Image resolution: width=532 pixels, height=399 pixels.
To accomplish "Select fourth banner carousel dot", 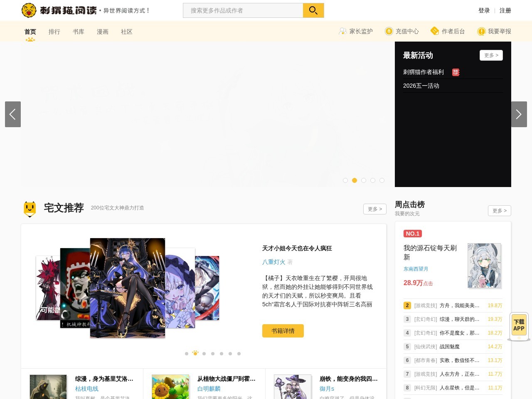I will [x=373, y=180].
